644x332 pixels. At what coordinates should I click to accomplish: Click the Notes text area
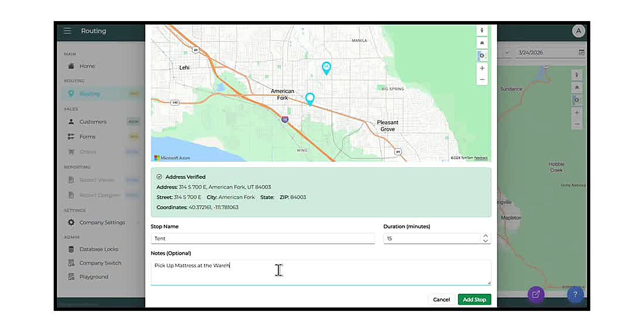pos(321,273)
